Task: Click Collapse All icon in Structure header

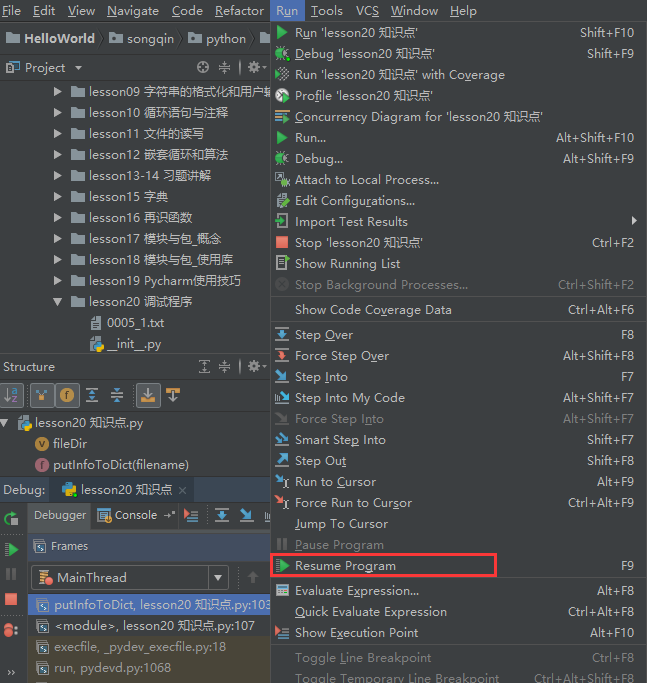Action: click(x=224, y=366)
